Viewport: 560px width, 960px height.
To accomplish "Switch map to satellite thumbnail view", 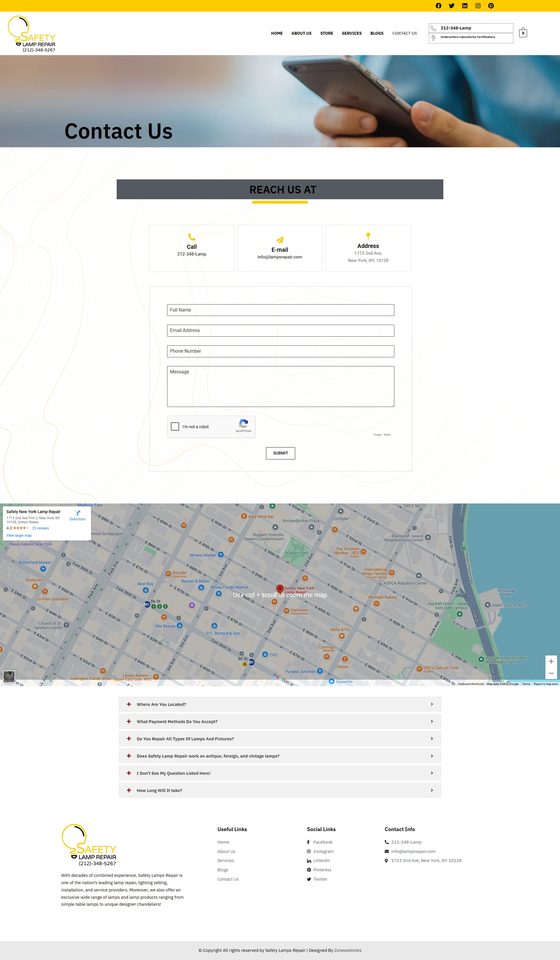I will click(x=9, y=676).
